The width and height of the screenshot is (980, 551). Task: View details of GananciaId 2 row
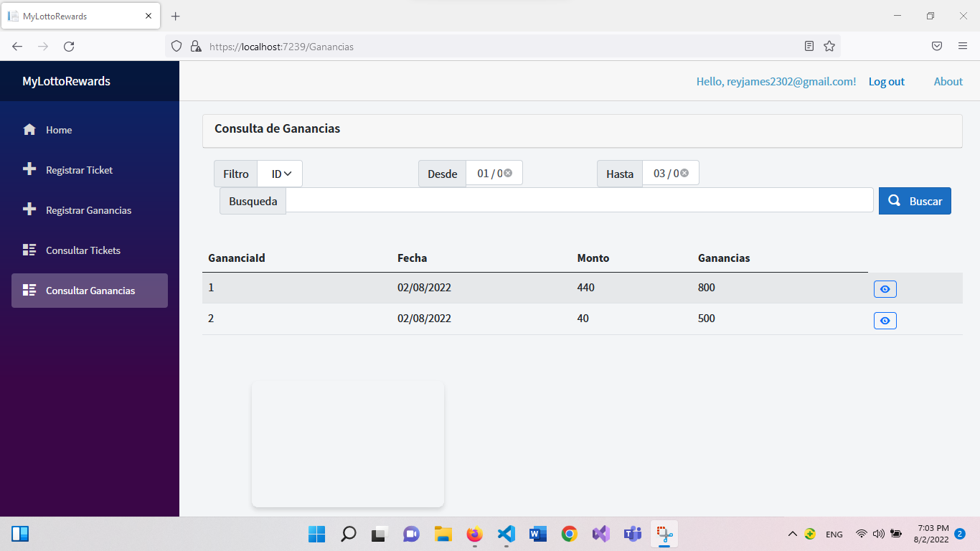point(885,321)
